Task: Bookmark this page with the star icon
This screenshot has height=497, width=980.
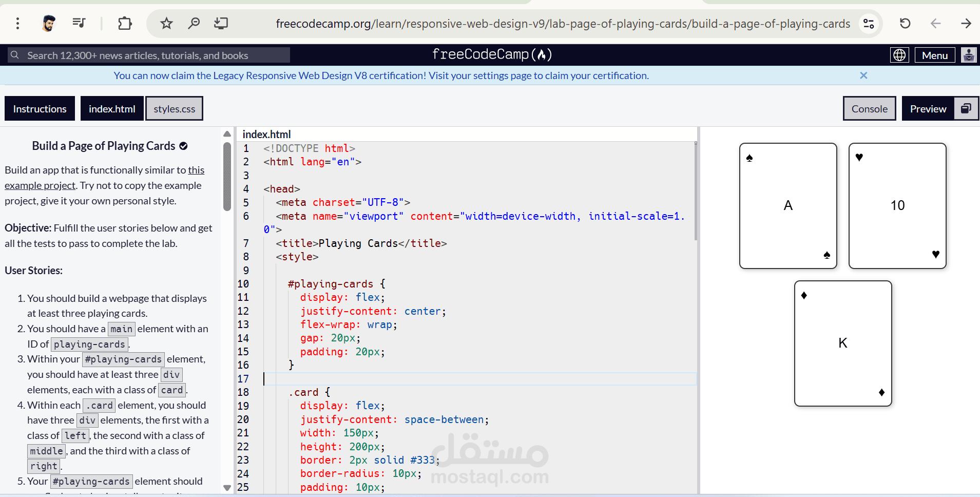Action: pyautogui.click(x=166, y=23)
